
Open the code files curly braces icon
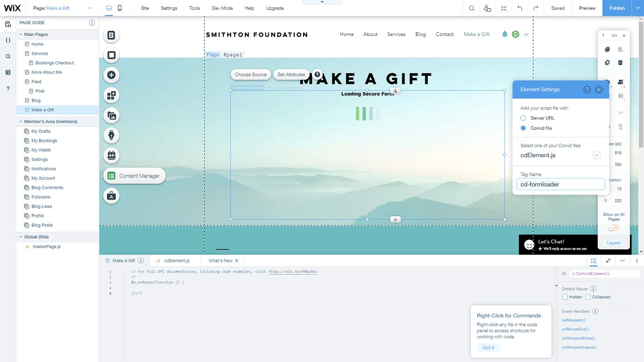coord(8,40)
